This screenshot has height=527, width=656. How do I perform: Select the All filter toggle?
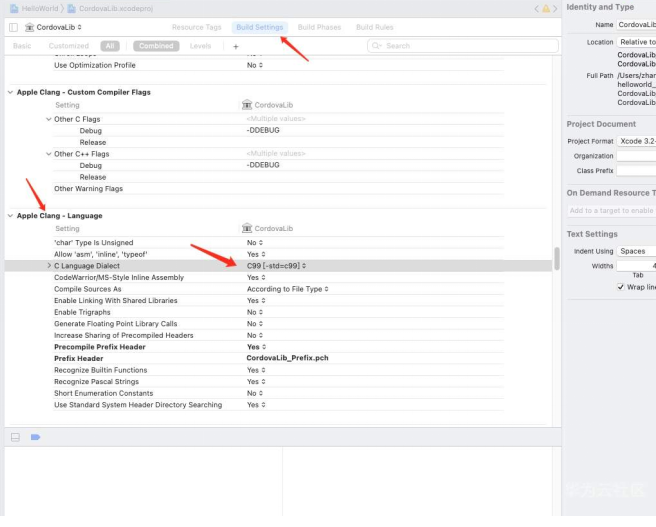coord(109,46)
